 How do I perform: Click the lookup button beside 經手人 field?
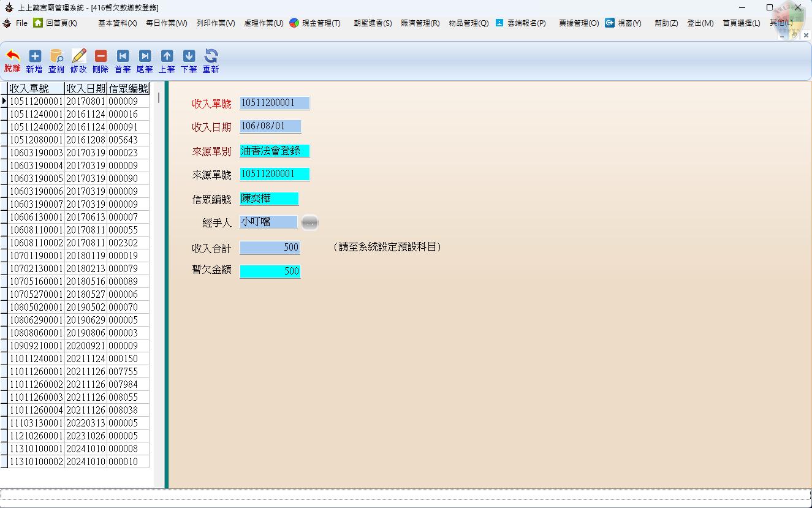pyautogui.click(x=310, y=222)
